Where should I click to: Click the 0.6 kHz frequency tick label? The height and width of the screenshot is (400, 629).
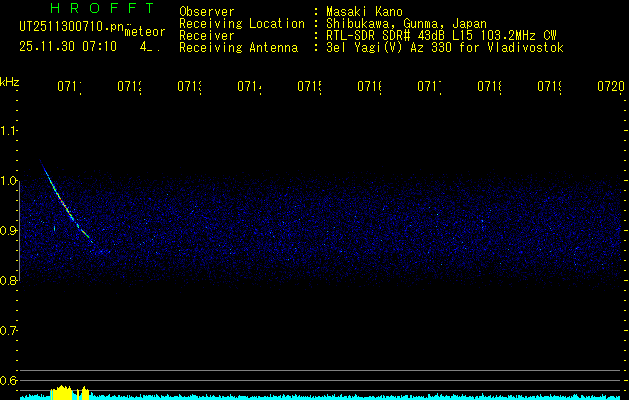pyautogui.click(x=9, y=380)
